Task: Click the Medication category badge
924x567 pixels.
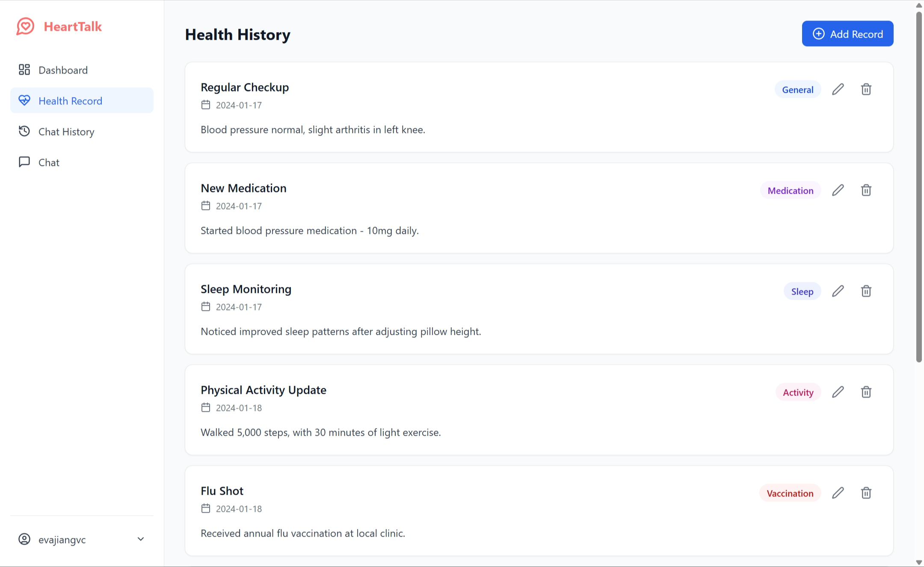Action: 790,191
